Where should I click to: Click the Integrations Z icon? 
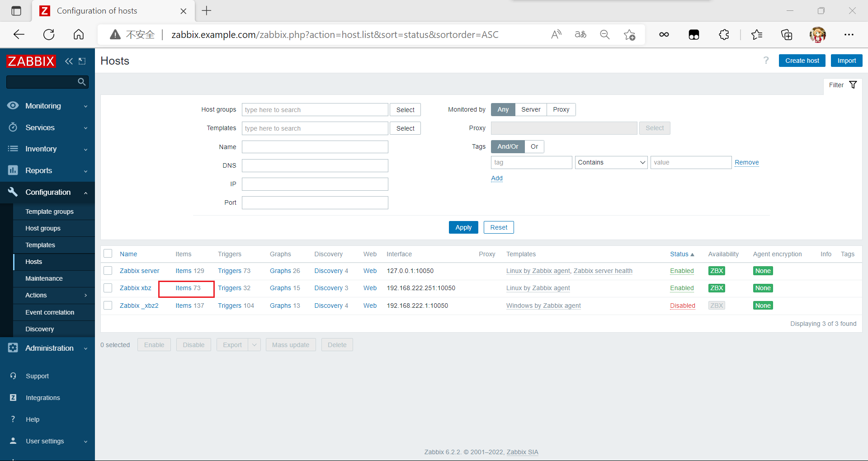coord(13,397)
